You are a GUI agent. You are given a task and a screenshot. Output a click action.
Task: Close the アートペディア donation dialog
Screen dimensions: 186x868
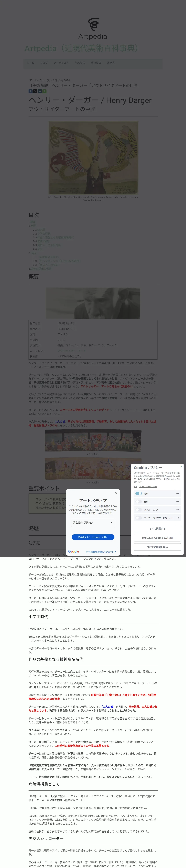[116, 493]
